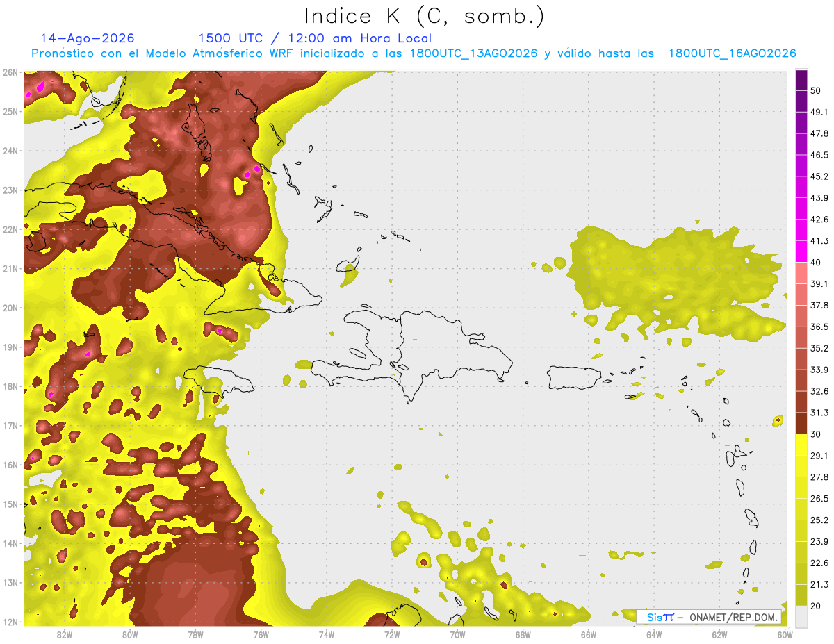Click the colorbar value "41.3"

click(x=819, y=241)
